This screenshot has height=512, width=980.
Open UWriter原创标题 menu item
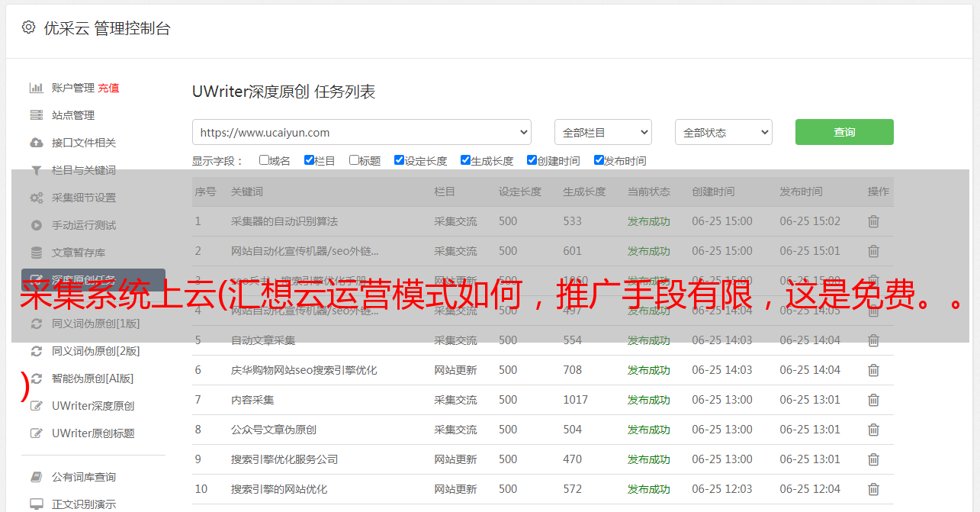pos(93,433)
